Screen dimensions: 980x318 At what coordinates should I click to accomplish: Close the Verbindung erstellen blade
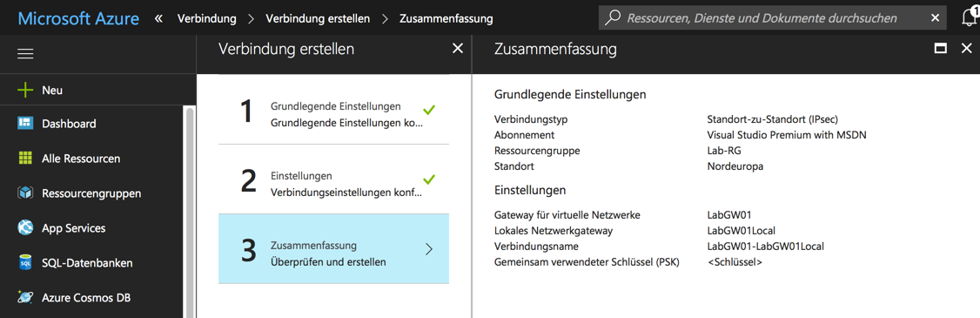coord(458,48)
